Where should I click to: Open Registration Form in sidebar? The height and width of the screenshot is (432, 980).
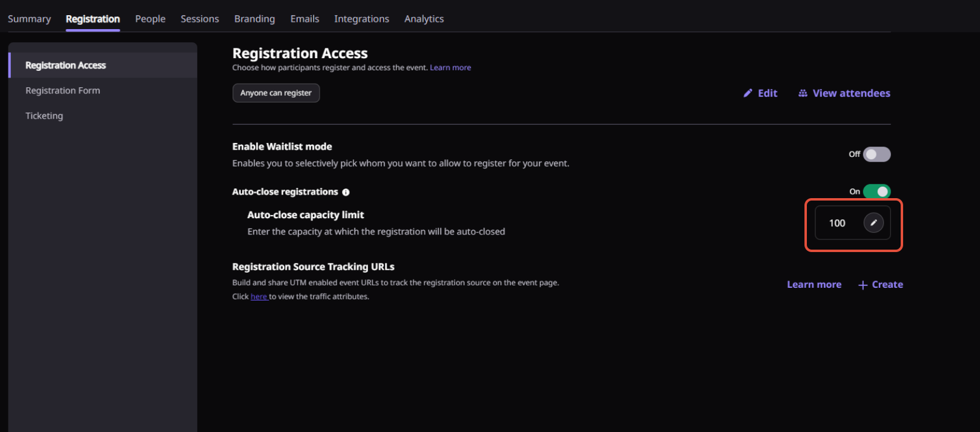[63, 90]
